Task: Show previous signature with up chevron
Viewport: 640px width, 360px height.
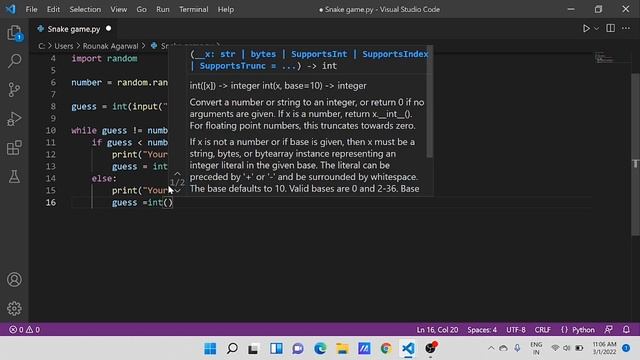Action: tap(178, 174)
